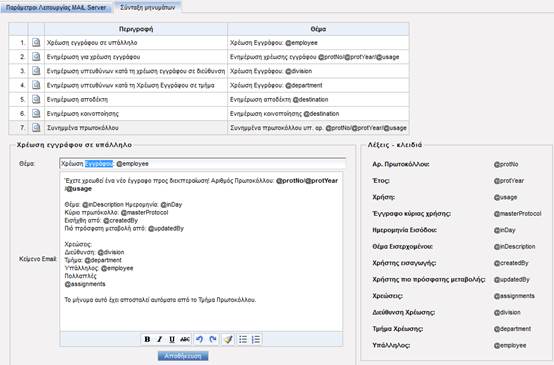
Task: Click into the 'Θέμα' subject field
Action: 202,164
